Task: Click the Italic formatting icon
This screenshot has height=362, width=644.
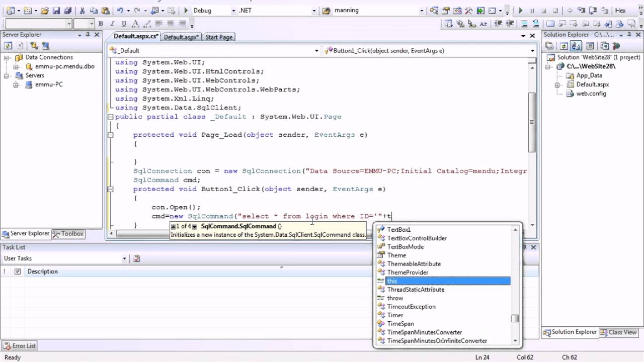Action: tap(112, 24)
